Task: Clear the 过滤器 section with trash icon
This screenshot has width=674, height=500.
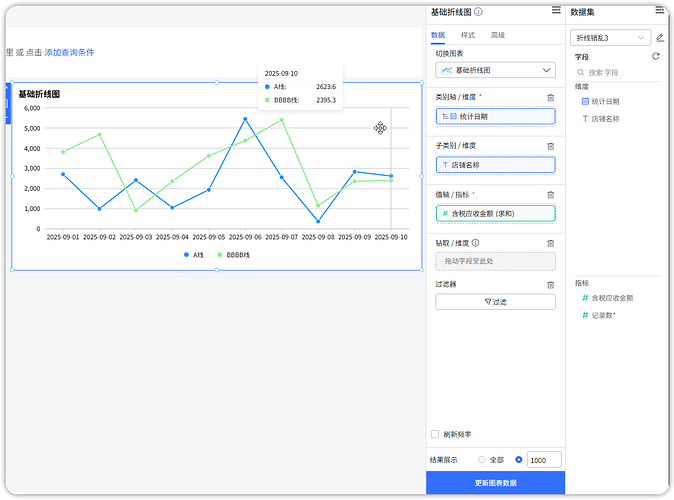Action: [550, 285]
